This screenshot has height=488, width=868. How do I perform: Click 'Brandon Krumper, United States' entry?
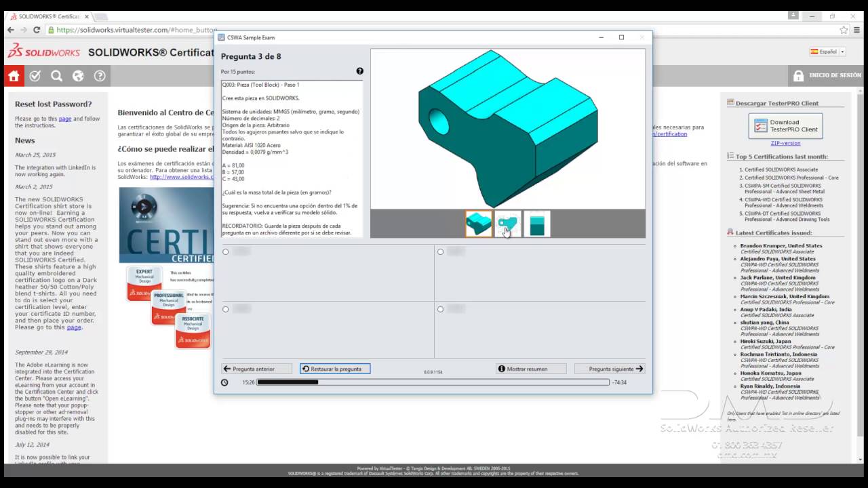(x=781, y=246)
